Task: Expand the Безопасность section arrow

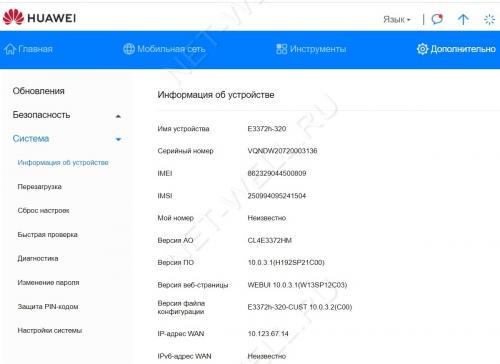Action: pos(118,116)
